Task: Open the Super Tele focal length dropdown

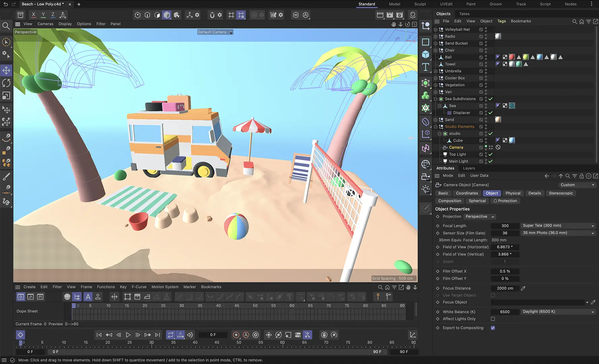Action: pos(558,226)
